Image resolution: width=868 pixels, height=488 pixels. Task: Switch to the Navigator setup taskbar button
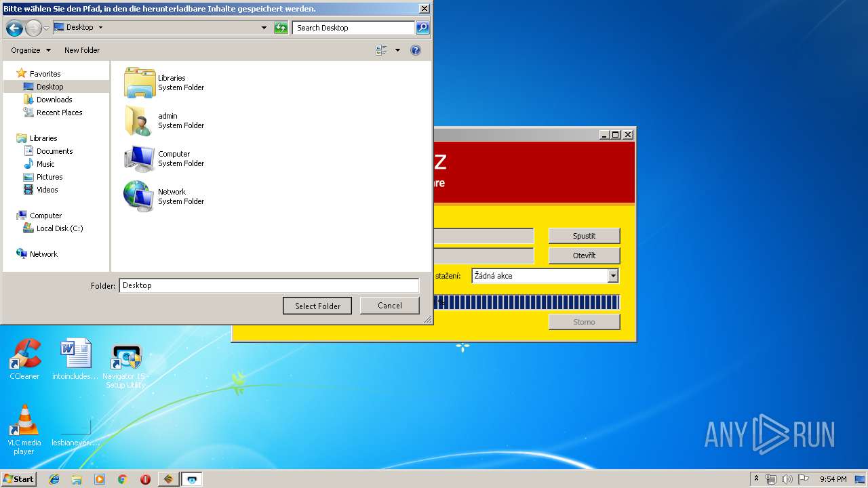point(192,479)
